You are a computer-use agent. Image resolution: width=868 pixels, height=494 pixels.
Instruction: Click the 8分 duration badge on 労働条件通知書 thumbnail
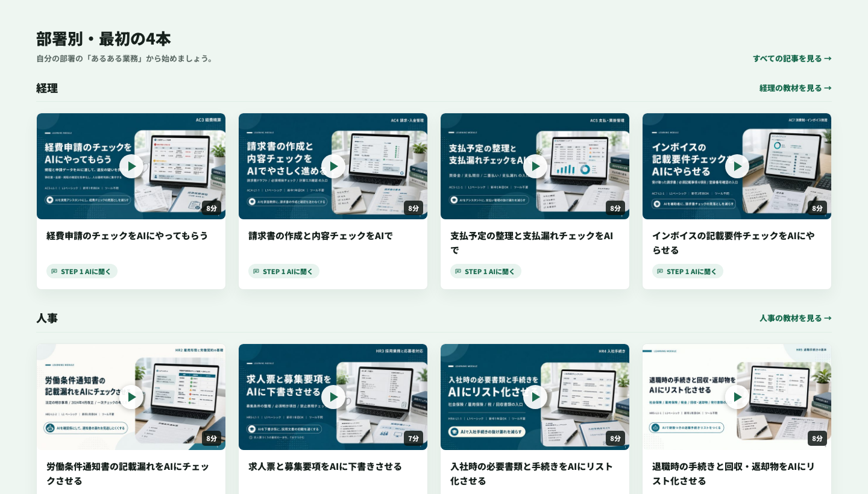(x=212, y=439)
